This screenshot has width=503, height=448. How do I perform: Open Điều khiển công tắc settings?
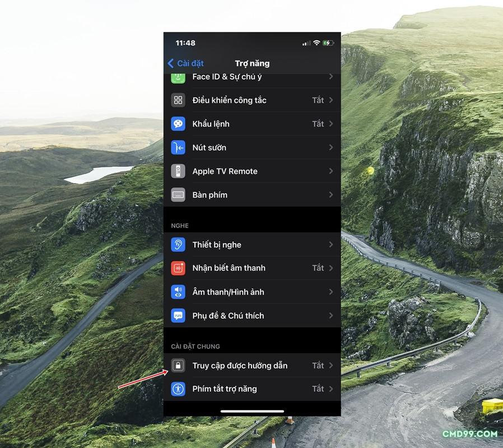(x=252, y=100)
